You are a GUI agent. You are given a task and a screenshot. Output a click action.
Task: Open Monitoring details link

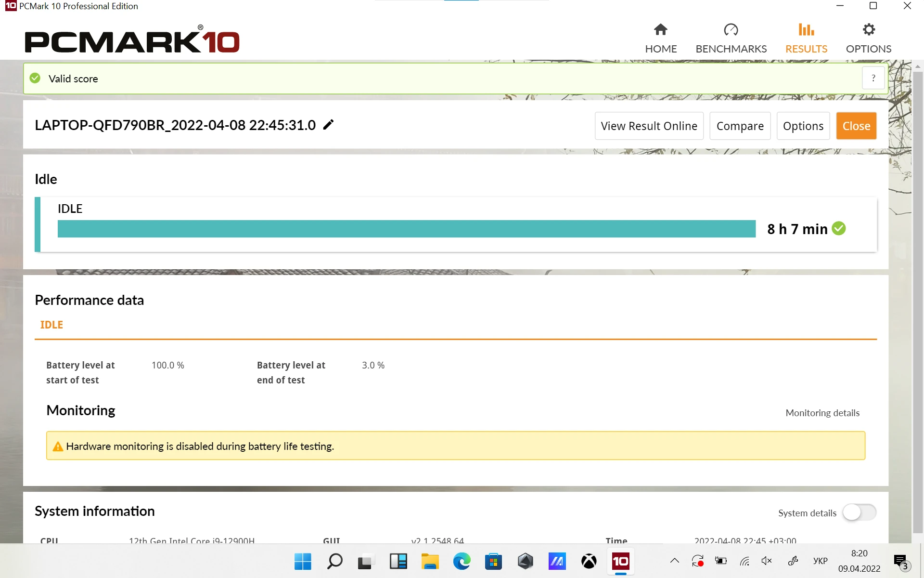click(822, 413)
